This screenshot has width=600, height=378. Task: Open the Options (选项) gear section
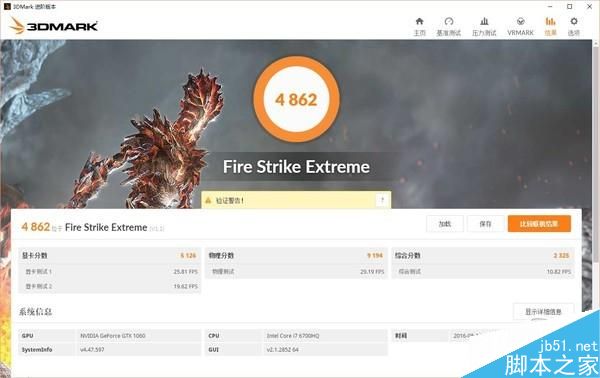[x=574, y=27]
